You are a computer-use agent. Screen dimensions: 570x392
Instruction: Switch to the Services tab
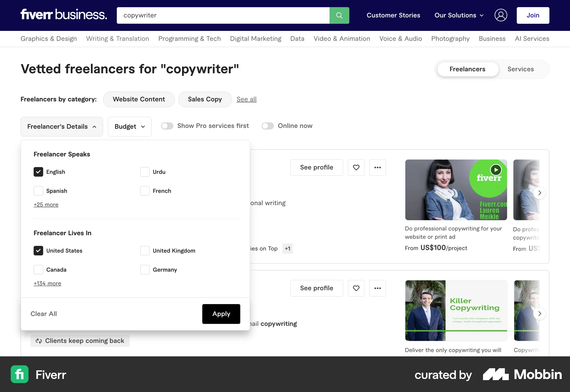[520, 69]
